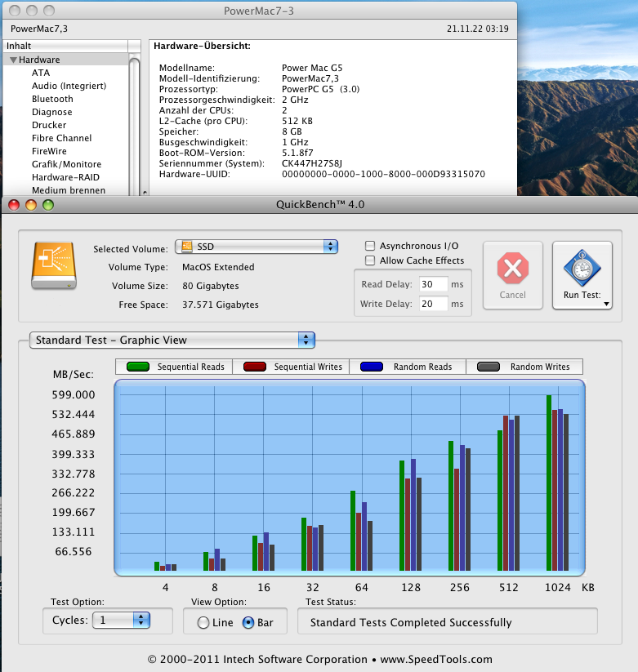Click the Boot-ROM version 5.1.8f7 value
This screenshot has height=672, width=638.
[x=297, y=153]
